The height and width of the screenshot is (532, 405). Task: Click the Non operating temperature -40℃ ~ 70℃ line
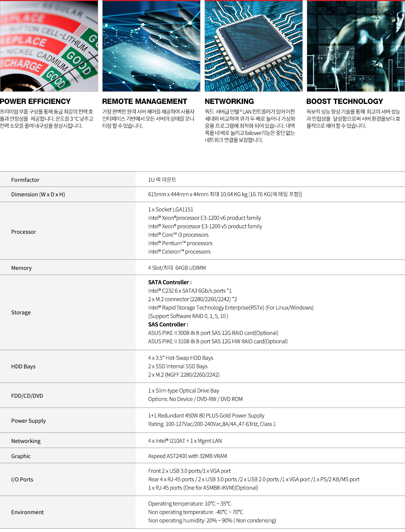pos(196,512)
